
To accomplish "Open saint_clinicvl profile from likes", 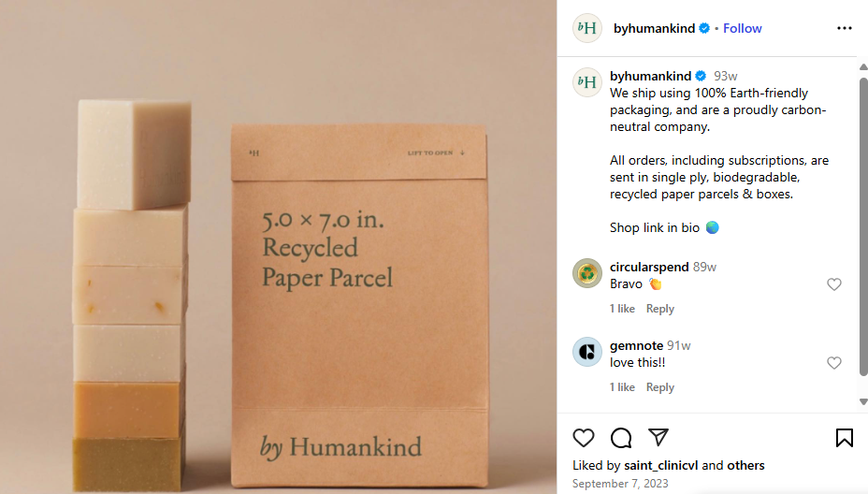I will (661, 465).
